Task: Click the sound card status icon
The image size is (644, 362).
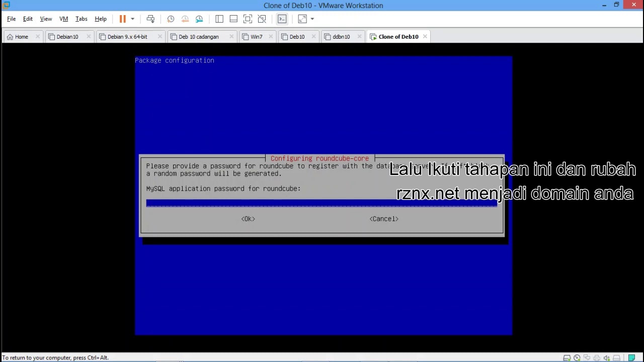Action: pyautogui.click(x=607, y=358)
